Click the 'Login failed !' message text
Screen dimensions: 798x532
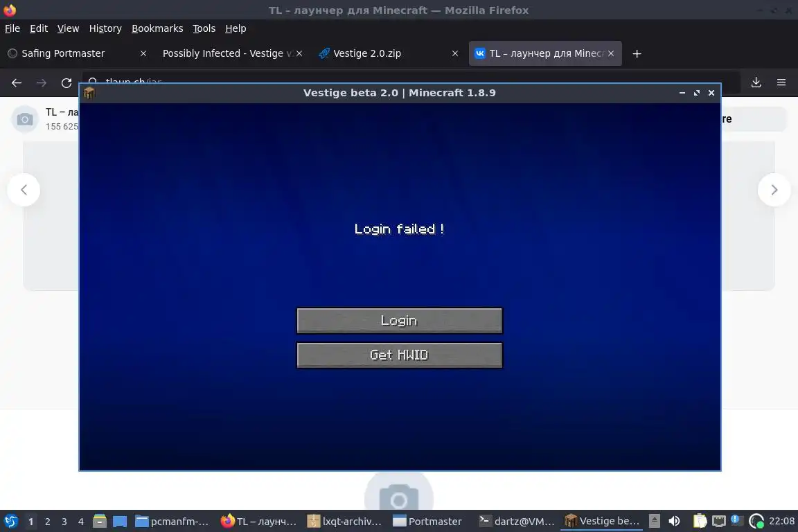click(400, 229)
